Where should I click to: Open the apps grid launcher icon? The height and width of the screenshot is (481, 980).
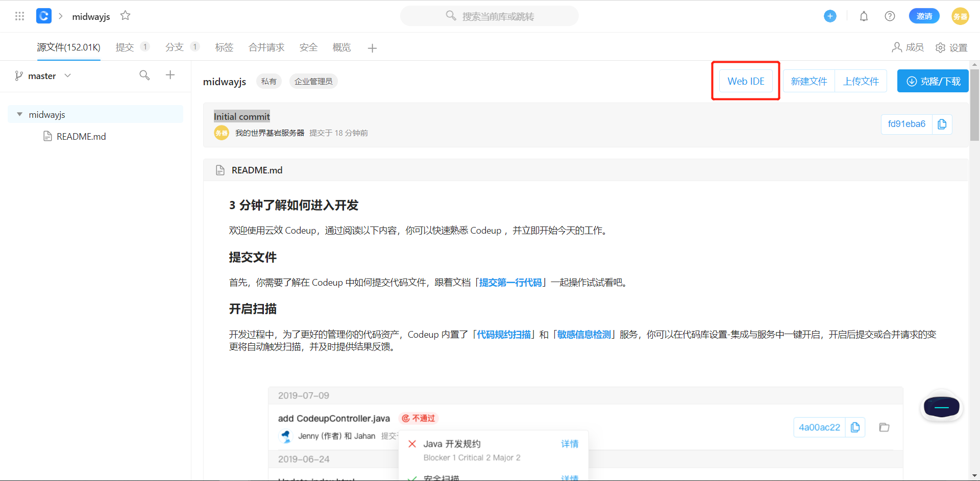tap(19, 16)
